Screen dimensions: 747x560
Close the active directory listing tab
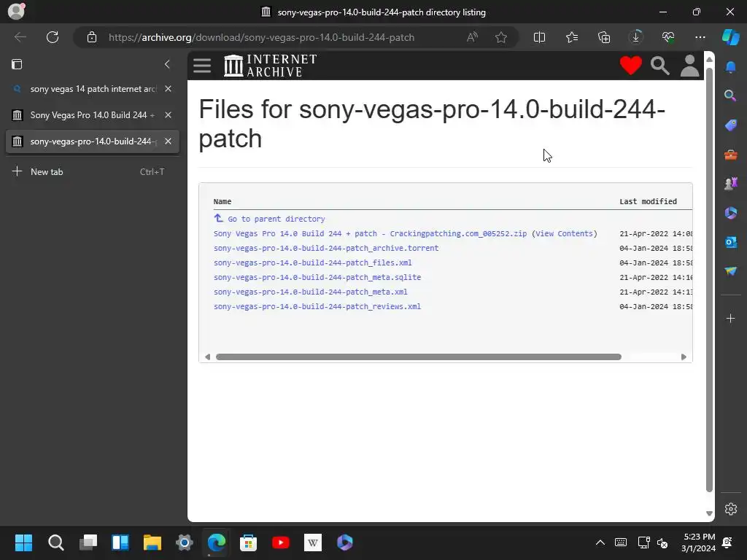click(169, 141)
